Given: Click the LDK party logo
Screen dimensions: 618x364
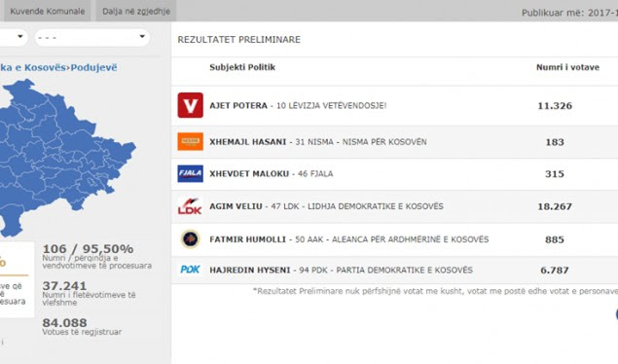Looking at the screenshot, I should click(190, 206).
